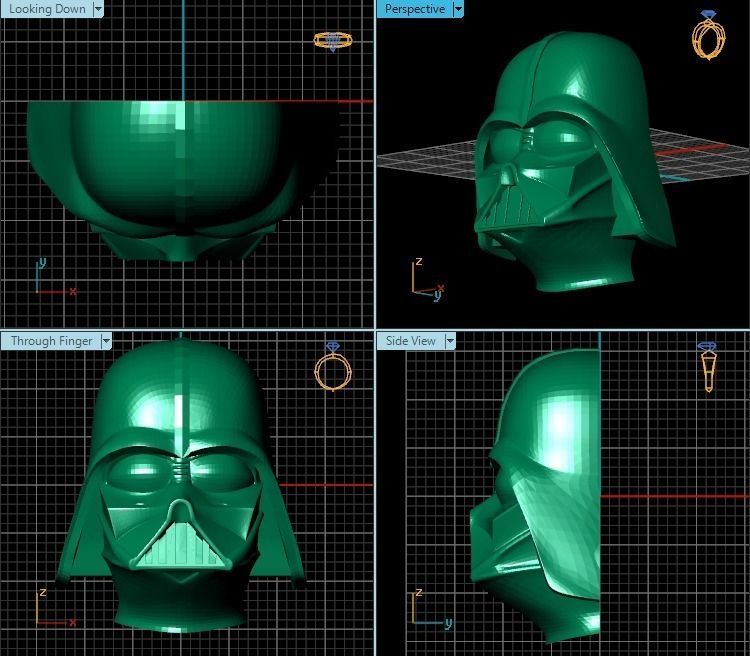Select the helmet profile in Side View
Screen dimensions: 750x656
(535, 496)
